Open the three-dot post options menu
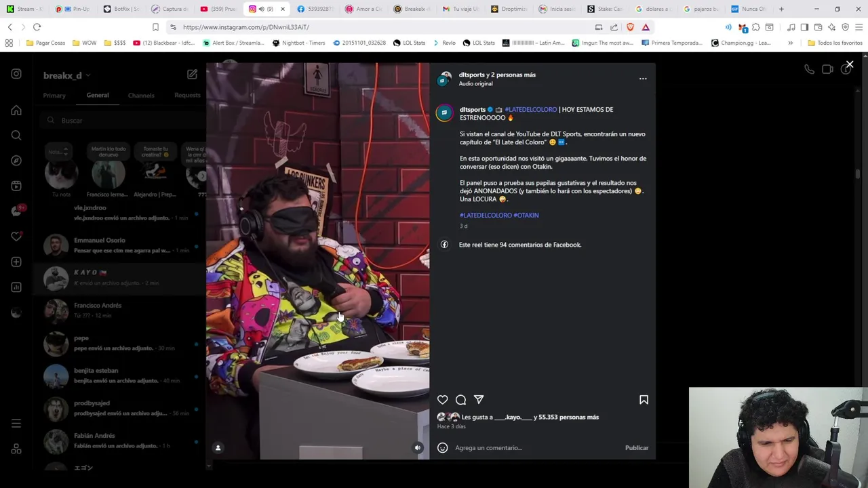 click(643, 79)
